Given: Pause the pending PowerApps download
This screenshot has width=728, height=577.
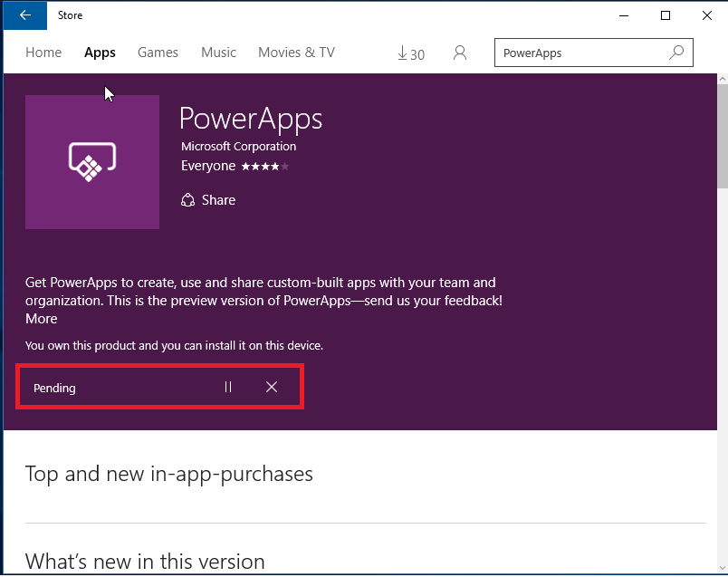Looking at the screenshot, I should click(227, 387).
